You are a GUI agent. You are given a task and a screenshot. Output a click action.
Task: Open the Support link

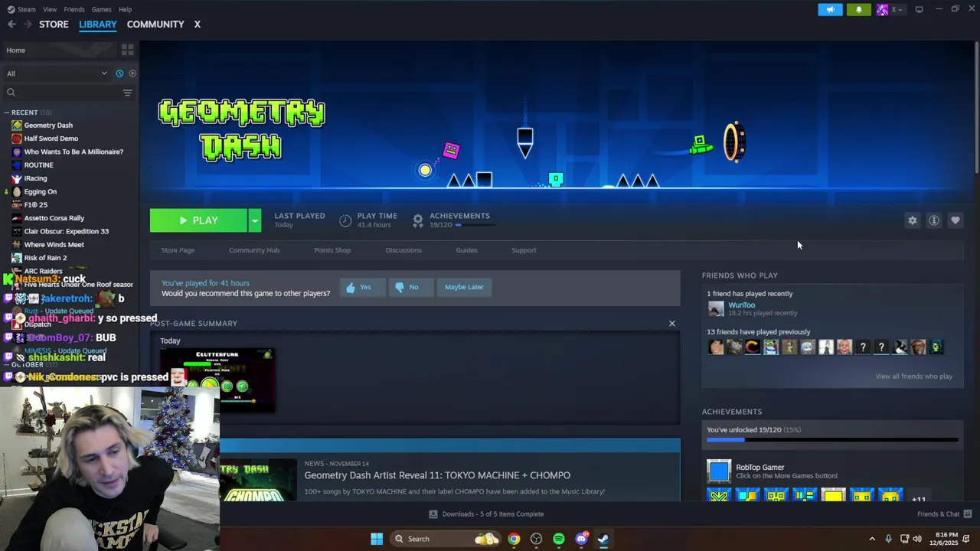(x=524, y=250)
